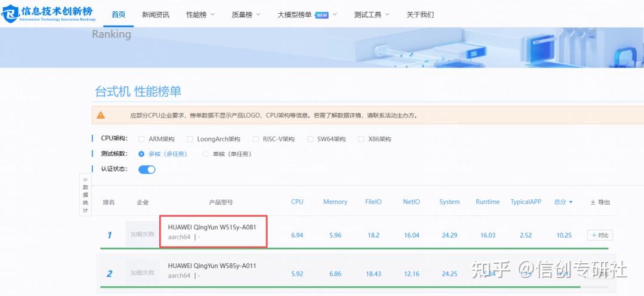This screenshot has width=644, height=296.
Task: Open the 质量榜 dropdown menu
Action: tap(246, 15)
